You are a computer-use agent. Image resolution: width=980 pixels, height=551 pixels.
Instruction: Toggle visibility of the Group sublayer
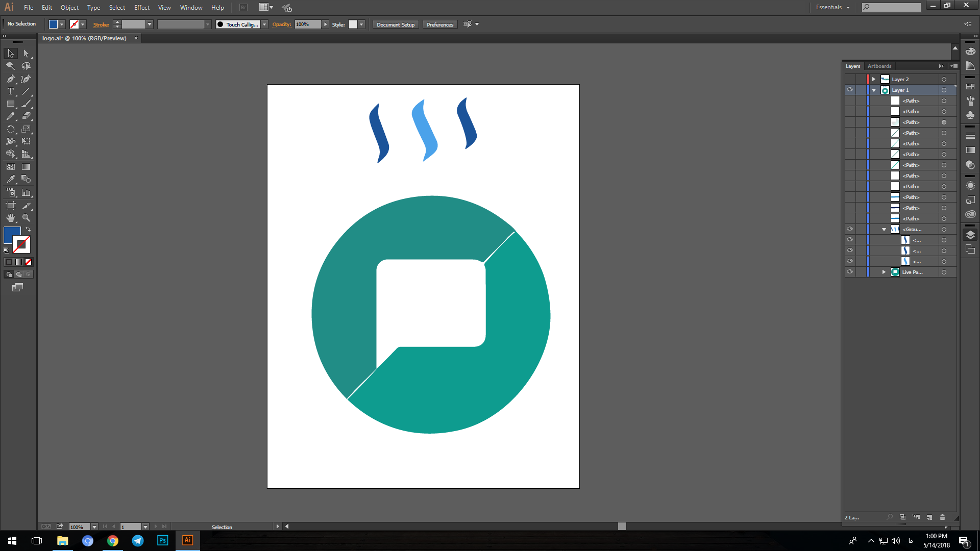850,229
